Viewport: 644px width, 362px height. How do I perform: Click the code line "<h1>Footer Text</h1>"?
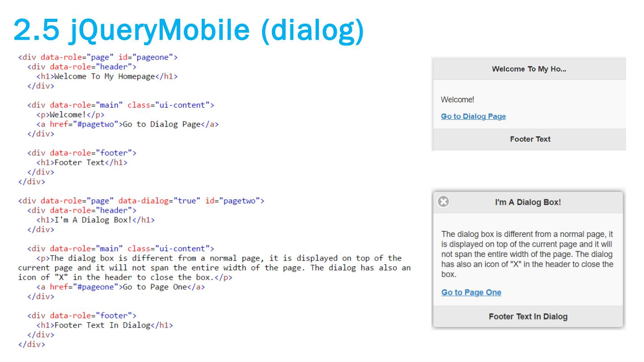[82, 163]
